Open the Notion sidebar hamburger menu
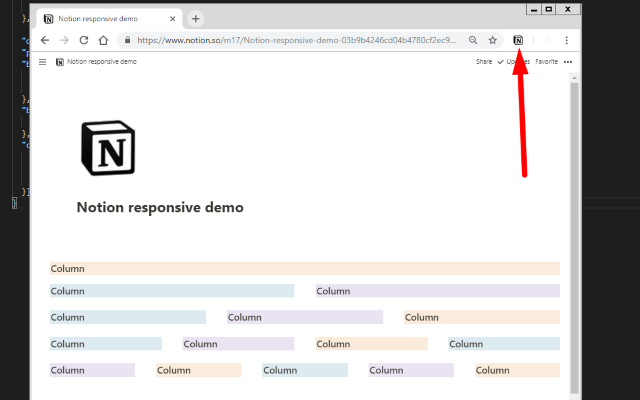The image size is (640, 400). point(42,62)
